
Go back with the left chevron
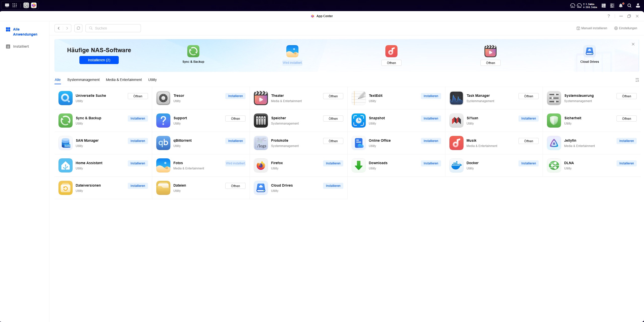[x=59, y=28]
